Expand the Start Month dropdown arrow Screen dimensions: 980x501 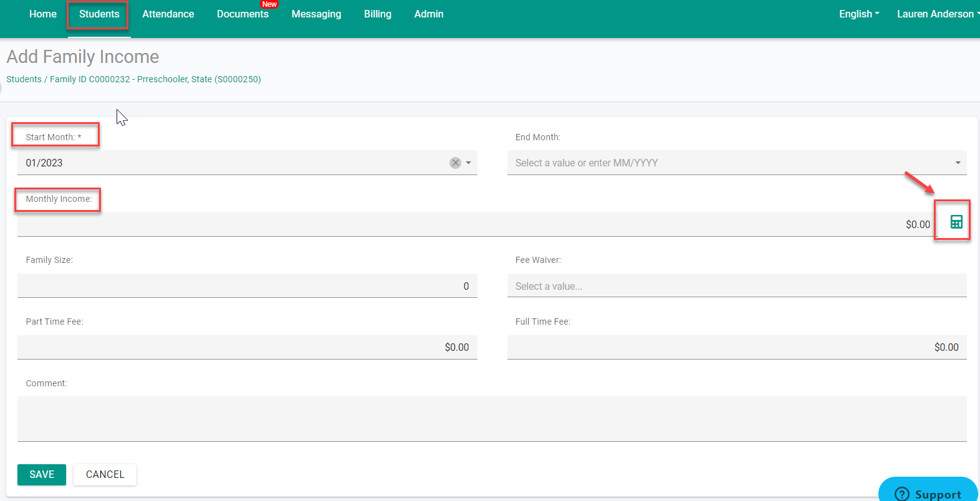click(469, 163)
